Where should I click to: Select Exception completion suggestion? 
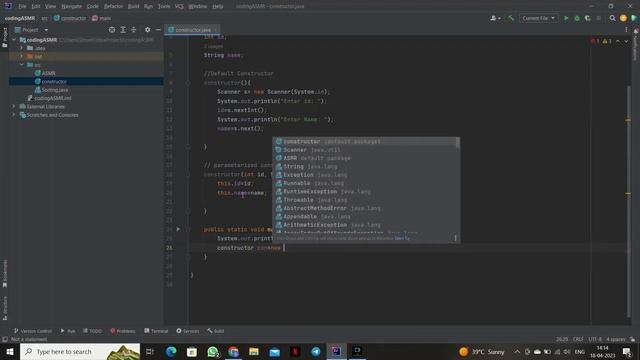[365, 175]
